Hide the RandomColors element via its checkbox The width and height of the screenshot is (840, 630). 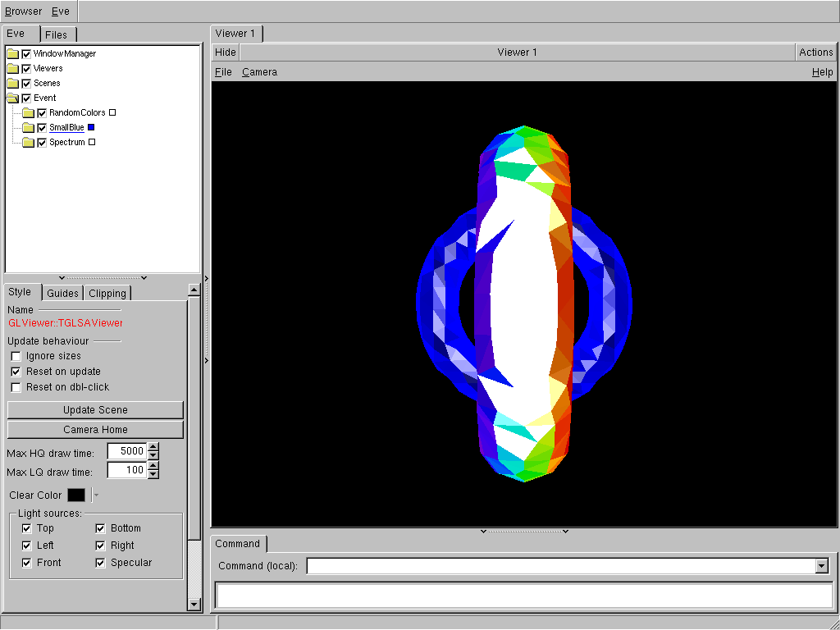coord(42,113)
